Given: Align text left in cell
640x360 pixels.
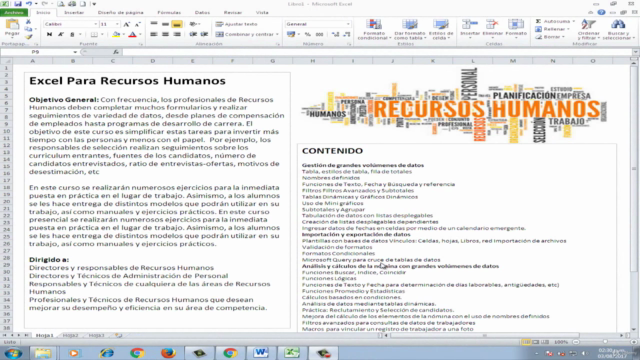Looking at the screenshot, I should pos(154,34).
